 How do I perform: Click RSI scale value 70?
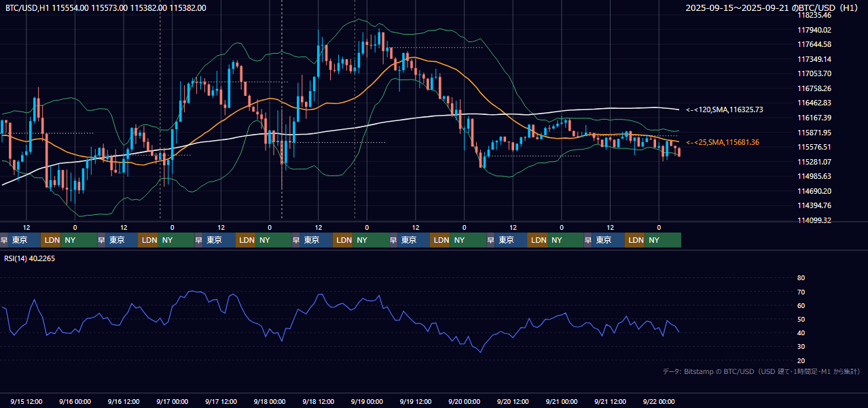point(801,292)
